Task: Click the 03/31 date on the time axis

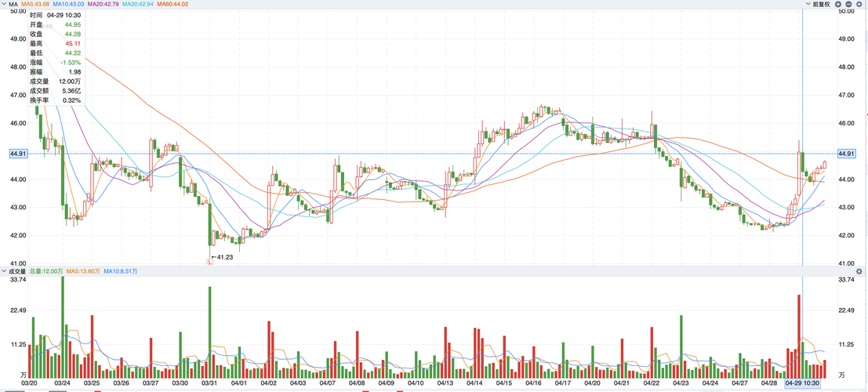Action: point(209,383)
